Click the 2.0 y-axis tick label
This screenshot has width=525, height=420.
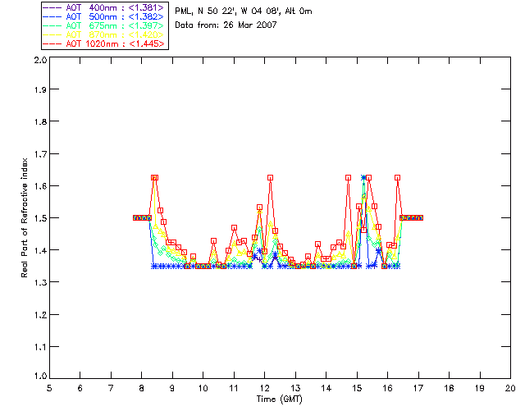40,60
